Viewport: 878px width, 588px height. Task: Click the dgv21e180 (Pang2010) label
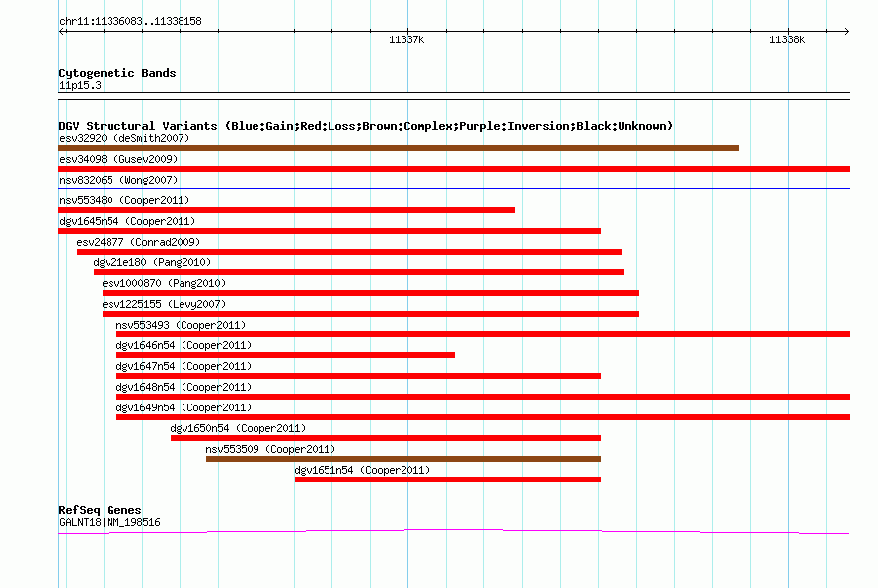(152, 262)
